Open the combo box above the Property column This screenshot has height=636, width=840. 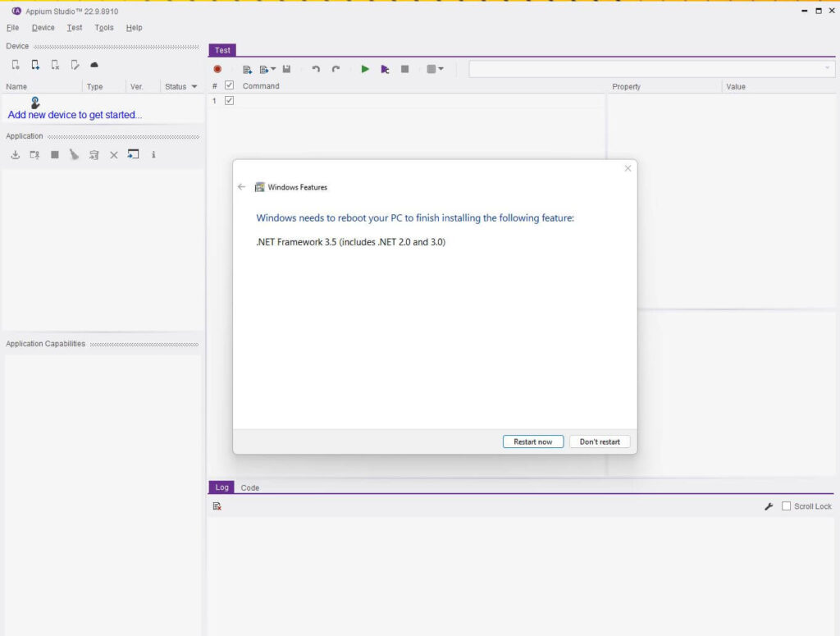click(x=647, y=69)
